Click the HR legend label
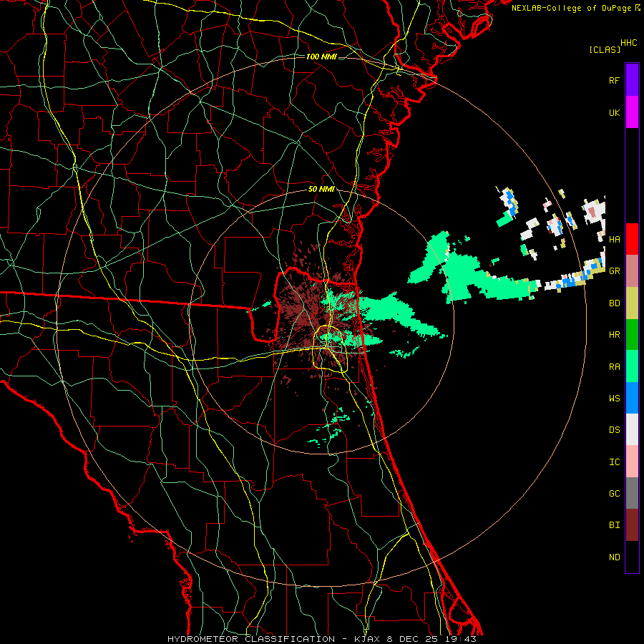The width and height of the screenshot is (644, 644). tap(614, 335)
